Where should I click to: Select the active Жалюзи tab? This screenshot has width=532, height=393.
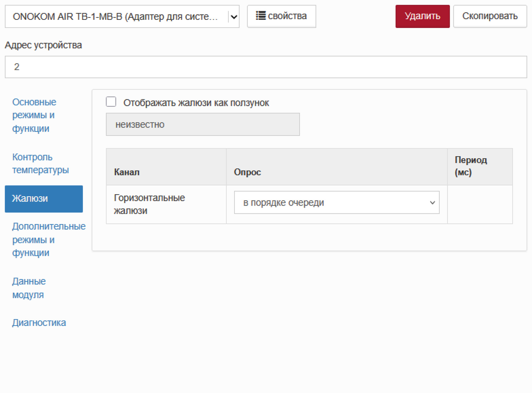coord(44,199)
